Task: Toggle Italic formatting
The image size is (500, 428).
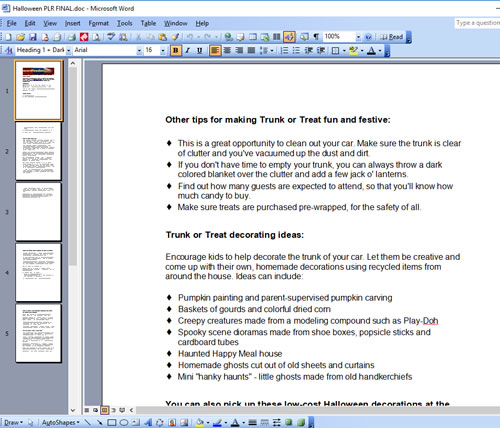Action: coord(188,51)
